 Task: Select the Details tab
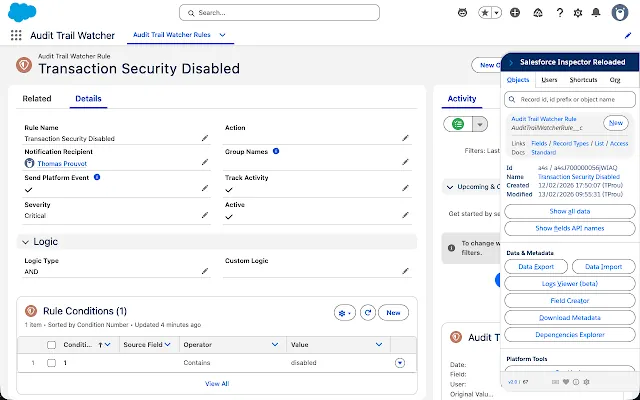(x=88, y=98)
